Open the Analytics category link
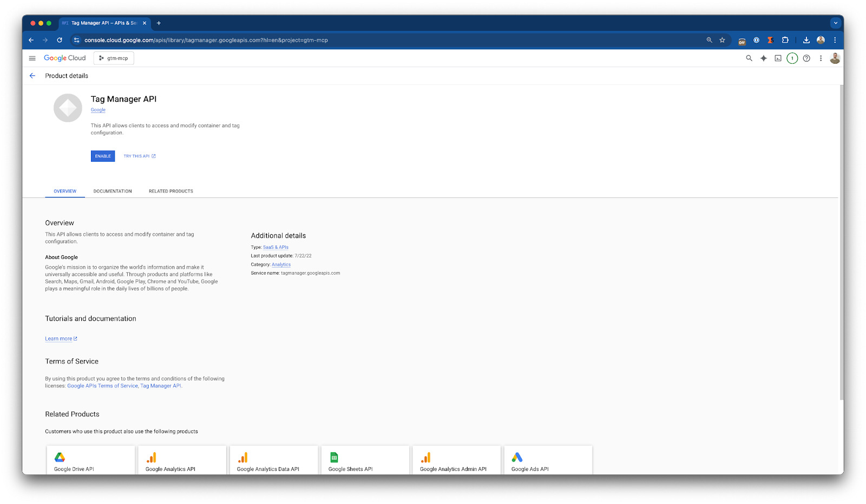The height and width of the screenshot is (504, 866). click(x=281, y=264)
